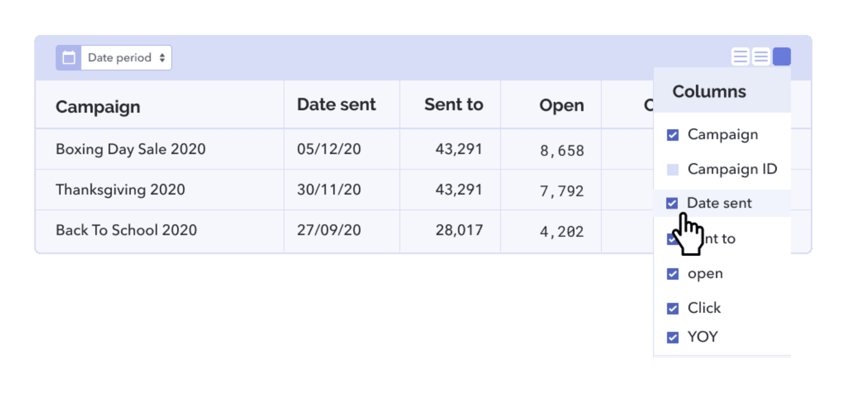The width and height of the screenshot is (868, 405).
Task: Uncheck the open column checkbox
Action: 673,274
